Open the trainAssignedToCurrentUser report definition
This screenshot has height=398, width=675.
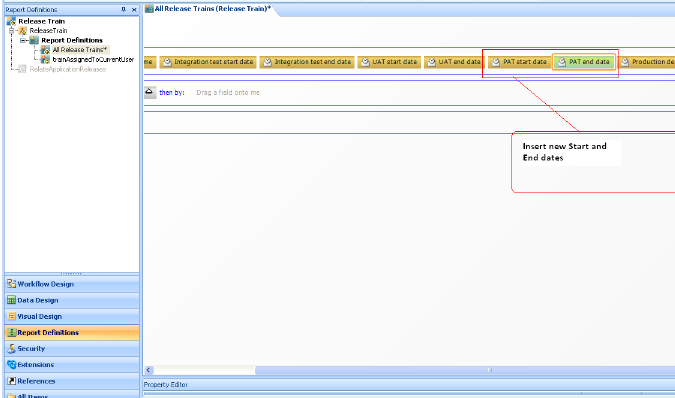93,59
